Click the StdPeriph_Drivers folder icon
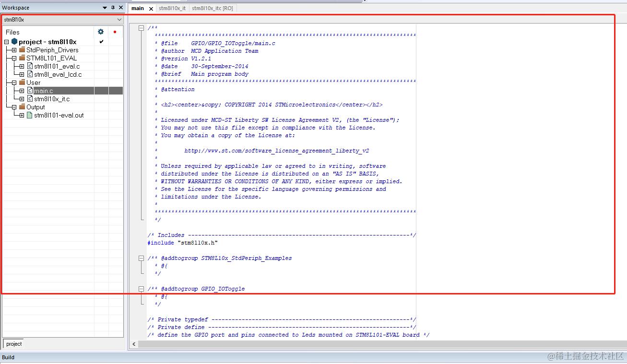627x364 pixels. tap(22, 50)
